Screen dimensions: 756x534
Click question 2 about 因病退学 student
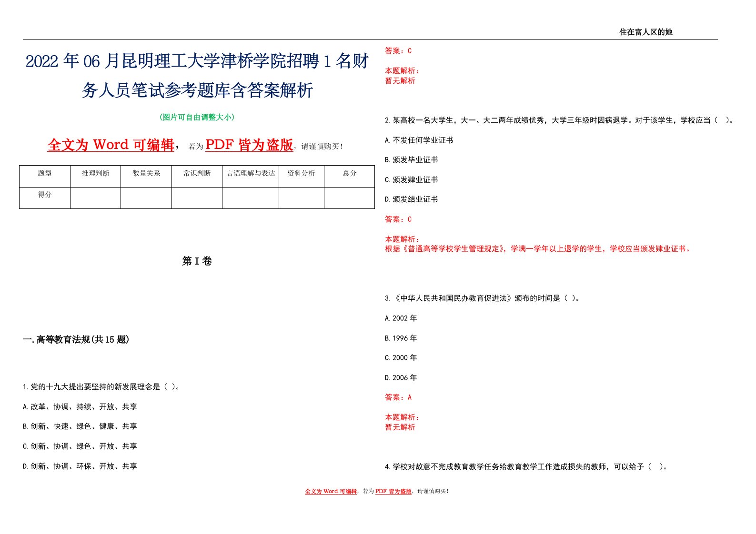[x=560, y=120]
